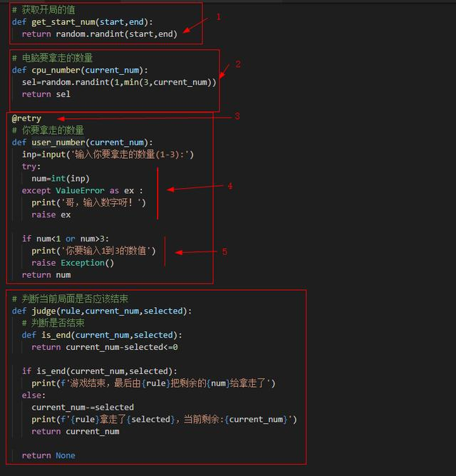Click the 'current_num-=selected' statement
The height and width of the screenshot is (476, 456).
83,407
